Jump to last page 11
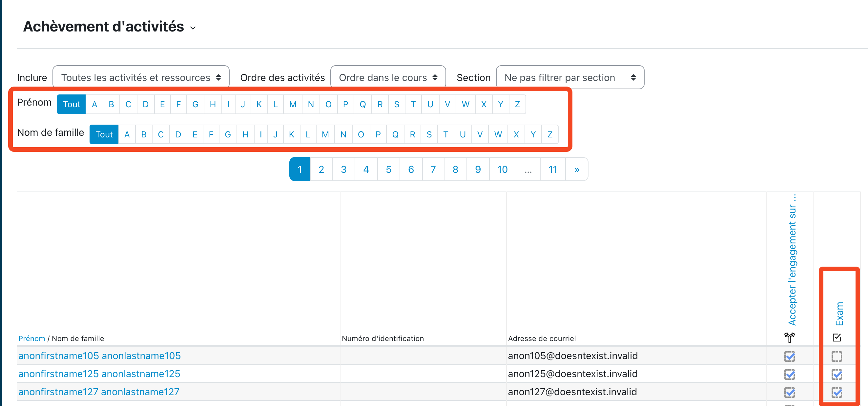This screenshot has width=868, height=406. coord(553,170)
